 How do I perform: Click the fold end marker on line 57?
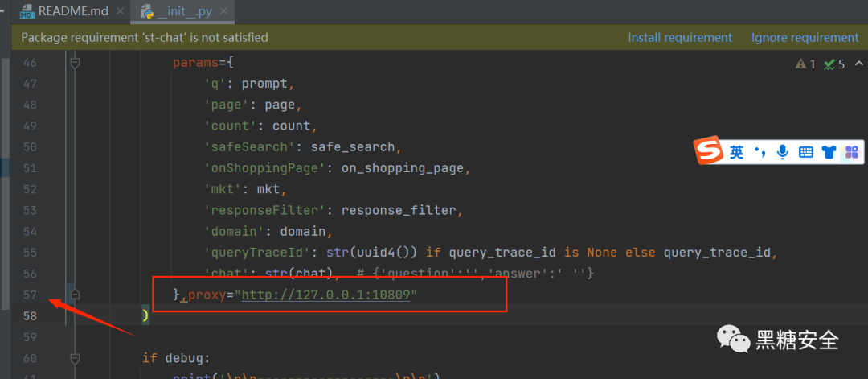tap(75, 295)
